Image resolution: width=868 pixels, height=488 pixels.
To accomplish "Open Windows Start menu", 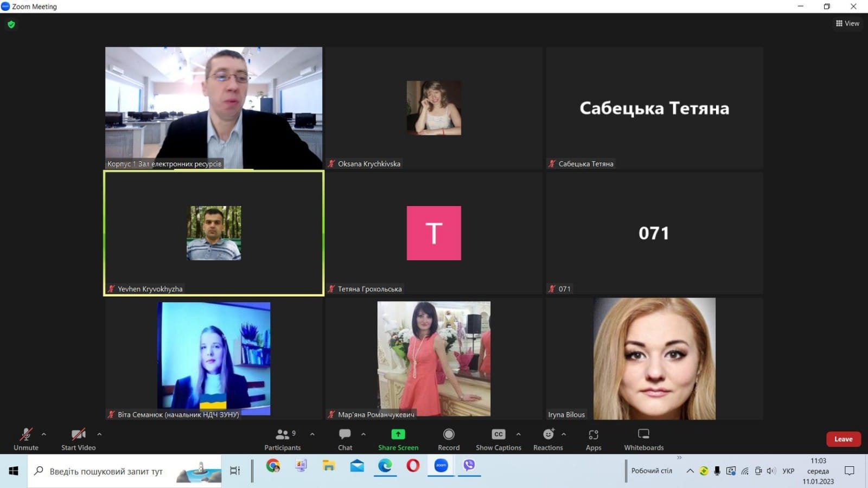I will tap(14, 471).
